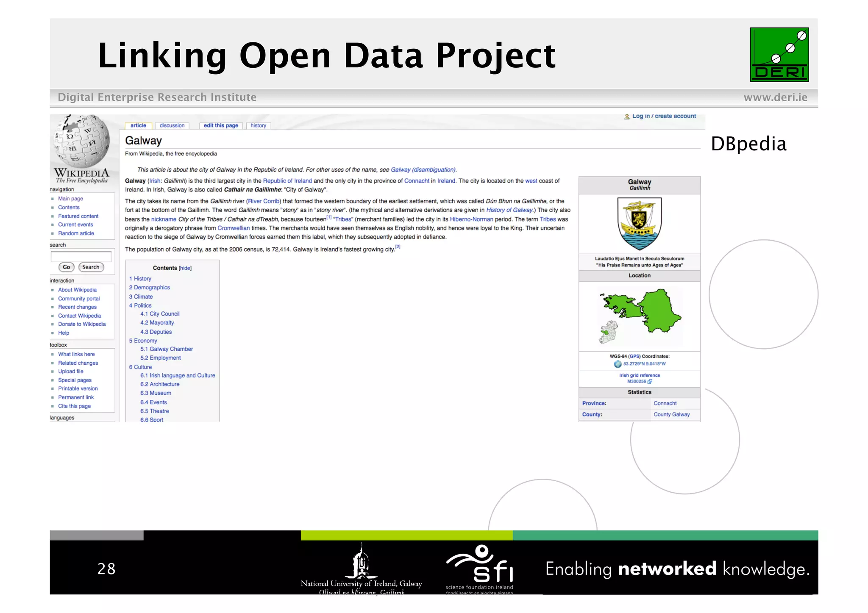Open Upload file link
868x613 pixels.
[x=71, y=372]
